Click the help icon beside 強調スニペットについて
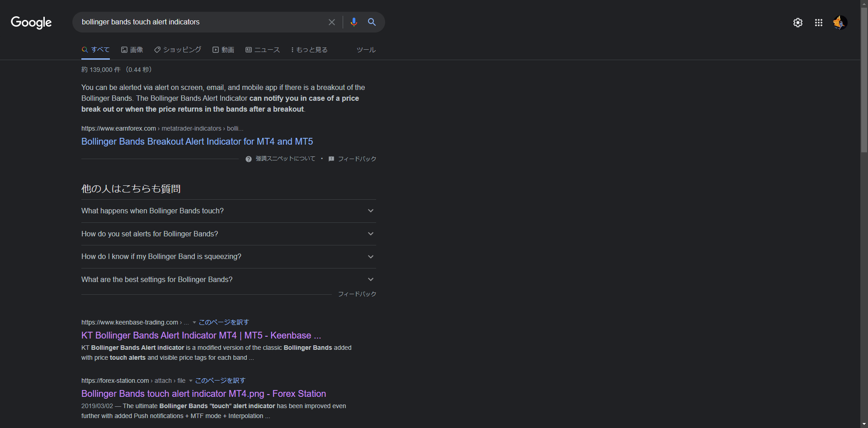This screenshot has height=428, width=868. click(249, 159)
